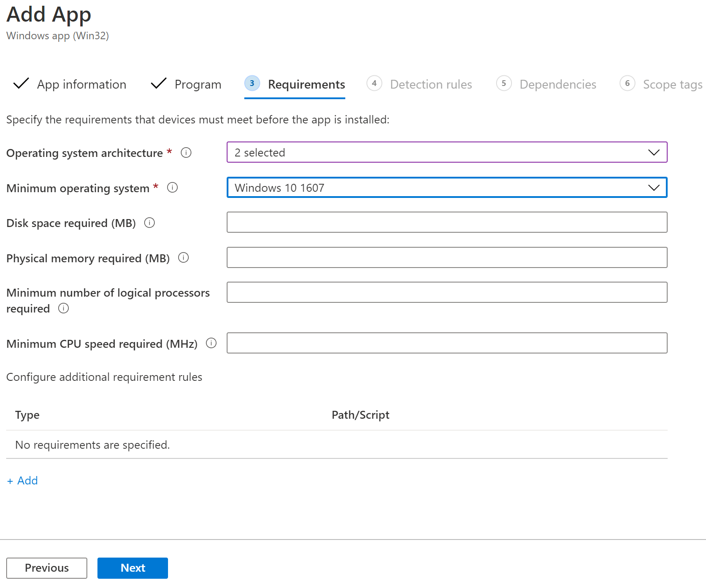
Task: Click the Next button
Action: 132,568
